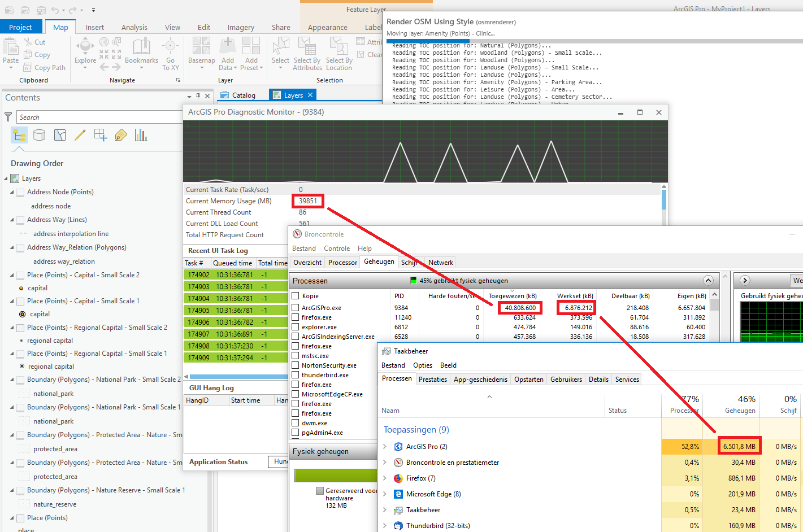Open the quick access toolbar customize dropdown
The height and width of the screenshot is (532, 803).
click(x=93, y=10)
